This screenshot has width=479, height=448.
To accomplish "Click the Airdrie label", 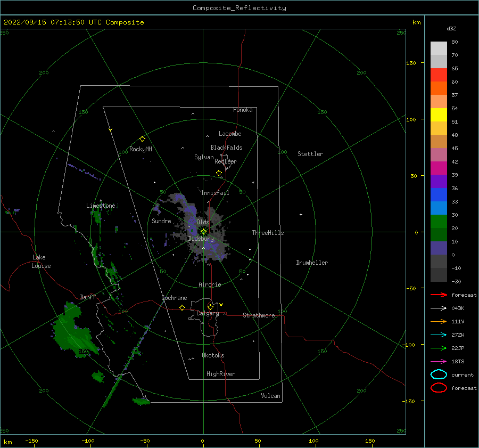I will (x=210, y=284).
